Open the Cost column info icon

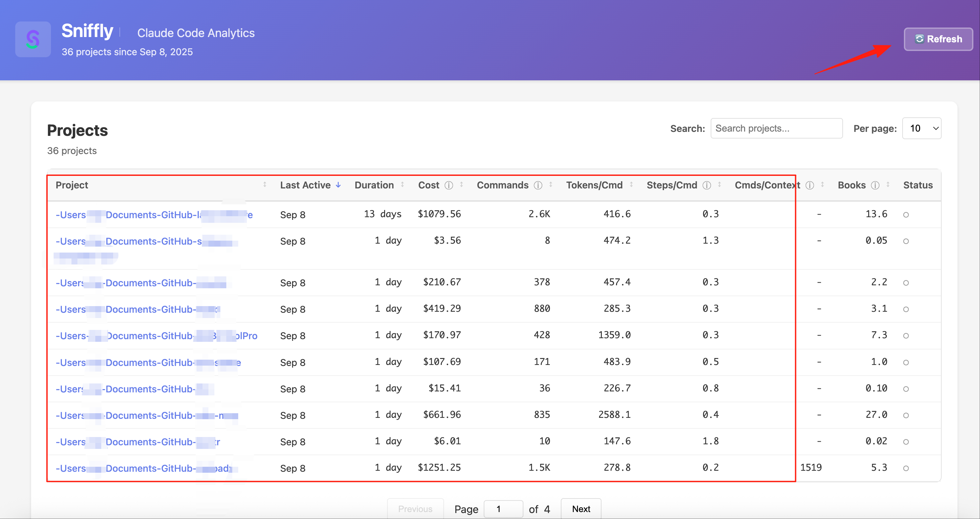[449, 185]
